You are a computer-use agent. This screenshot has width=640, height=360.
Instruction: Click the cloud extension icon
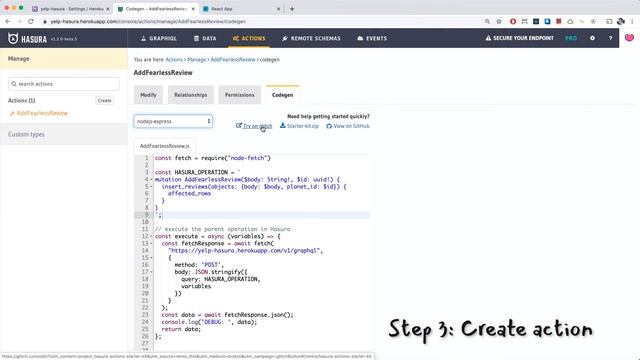point(570,21)
